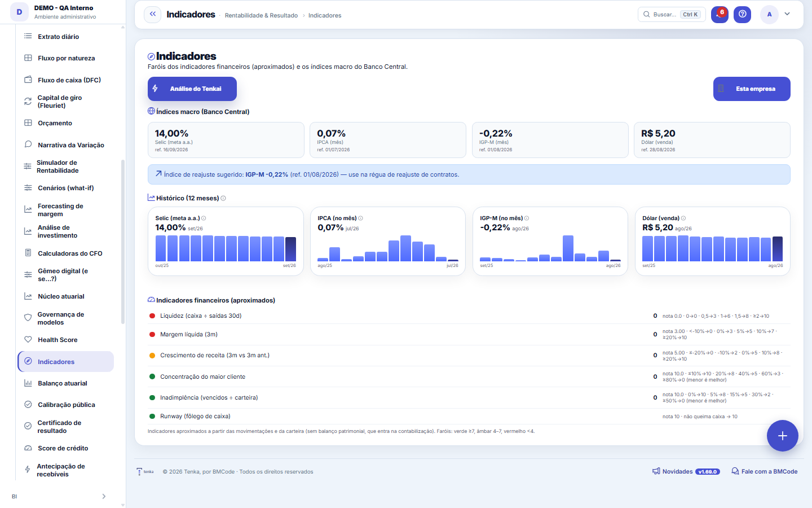Click the DEMO - QA Interno workspace header
Viewport: 812px width, 508px height.
click(63, 12)
